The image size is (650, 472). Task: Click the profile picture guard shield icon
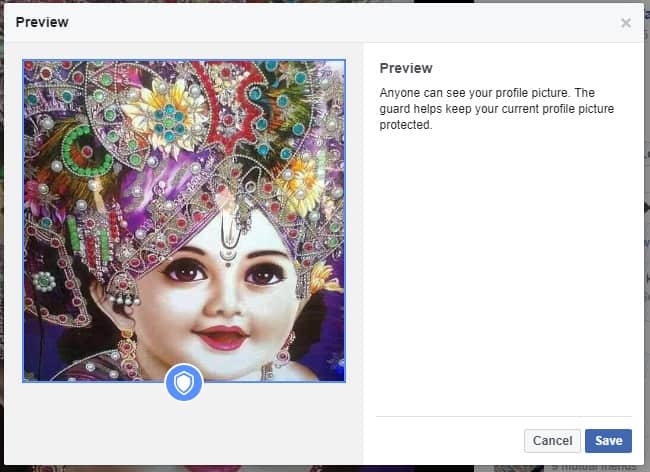click(x=184, y=382)
